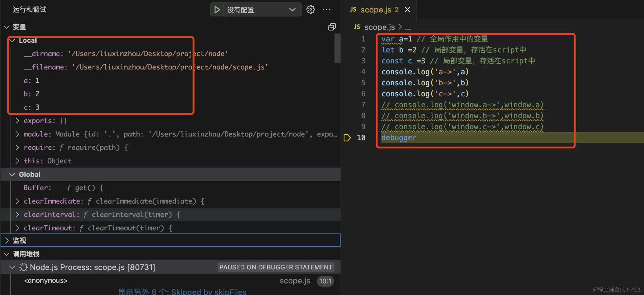Click the PAUSED ON DEBUGGER STATEMENT label
The width and height of the screenshot is (644, 295).
click(x=276, y=267)
